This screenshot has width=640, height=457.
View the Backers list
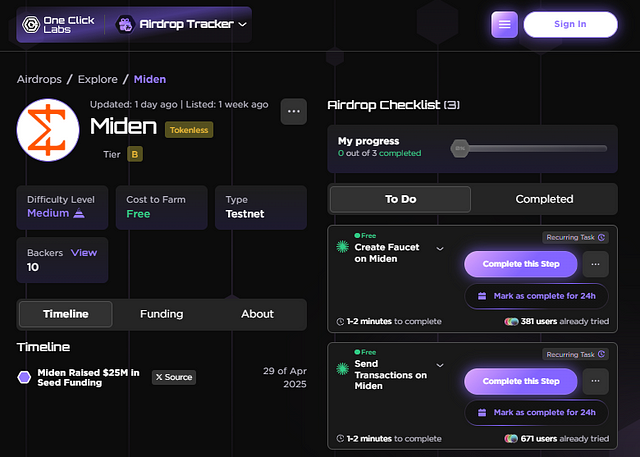pos(84,253)
